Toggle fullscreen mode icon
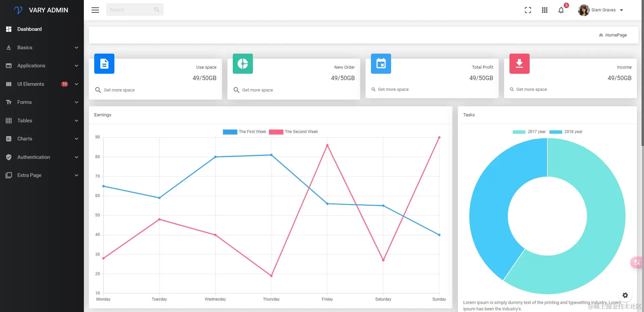644x312 pixels. click(x=528, y=10)
